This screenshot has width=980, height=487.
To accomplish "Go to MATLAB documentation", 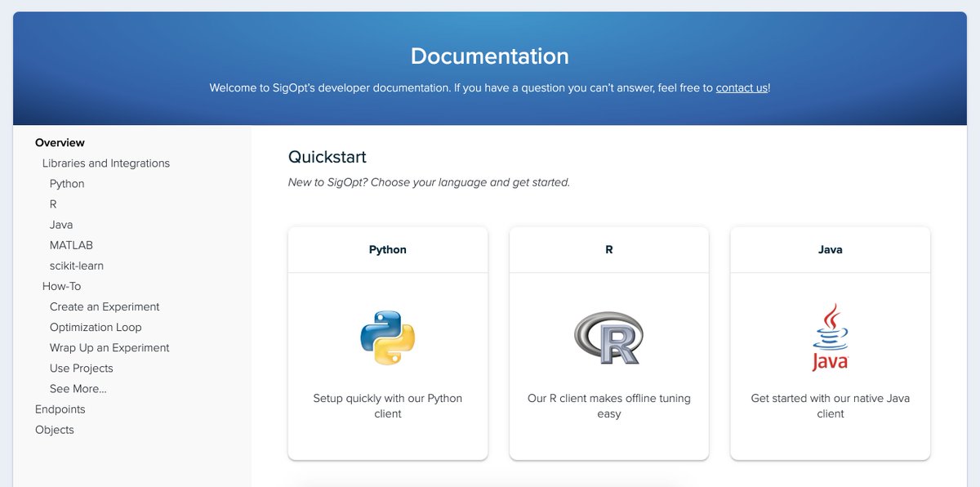I will [x=71, y=245].
